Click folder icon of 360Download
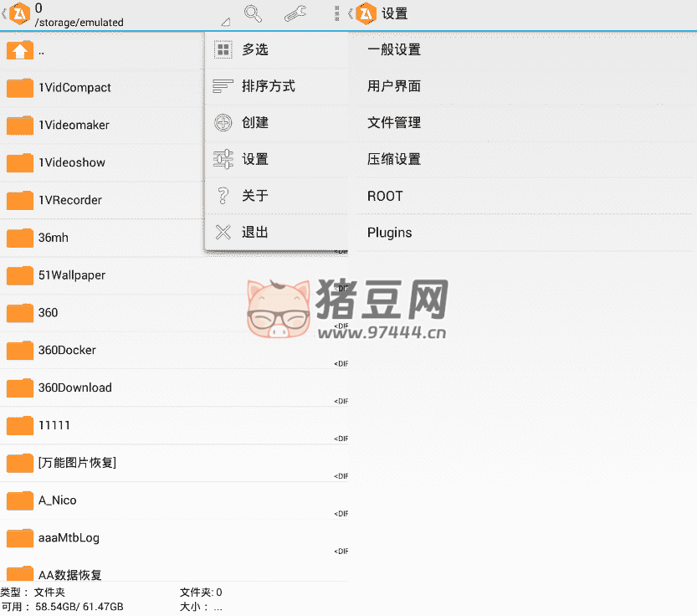The width and height of the screenshot is (697, 616). (20, 388)
